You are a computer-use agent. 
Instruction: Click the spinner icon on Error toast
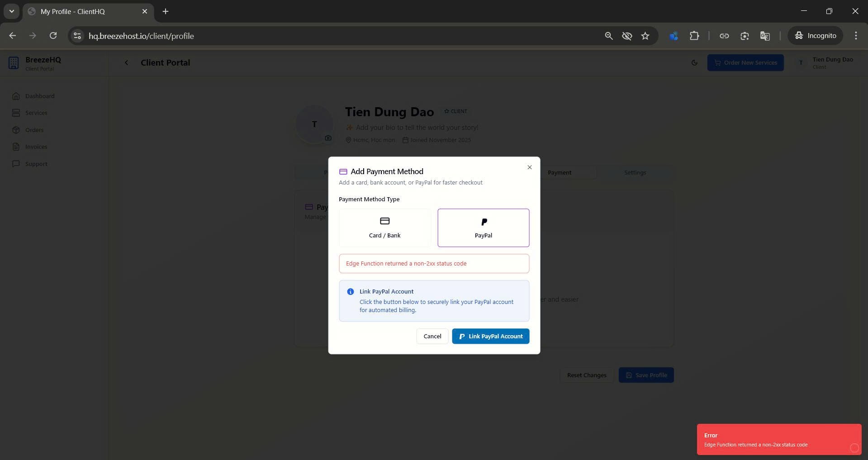[854, 448]
